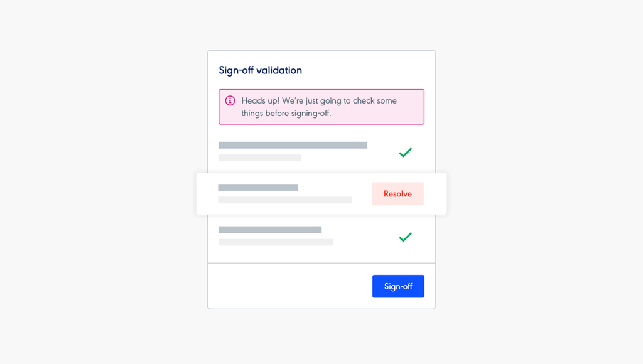Click the divider line above the Sign-off footer
Viewport: 643px width, 364px height.
[321, 263]
